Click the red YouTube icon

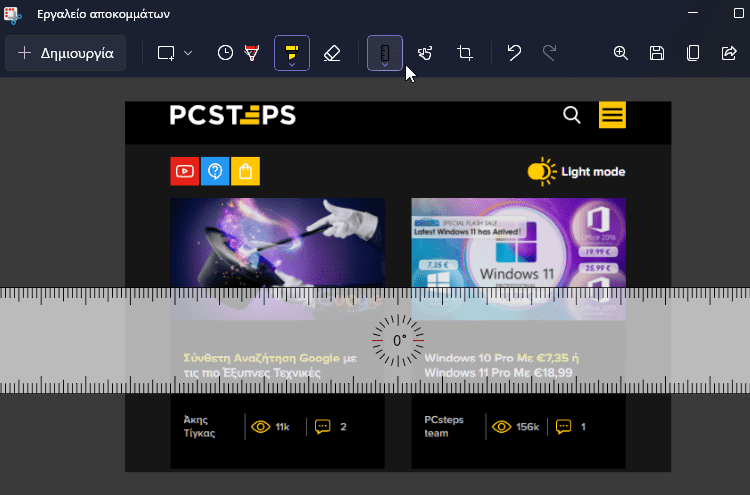click(x=185, y=171)
